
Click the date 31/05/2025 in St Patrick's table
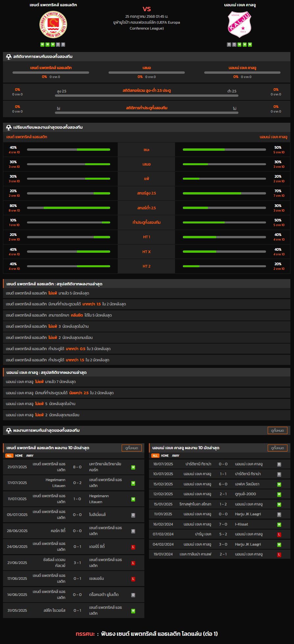pos(17,610)
